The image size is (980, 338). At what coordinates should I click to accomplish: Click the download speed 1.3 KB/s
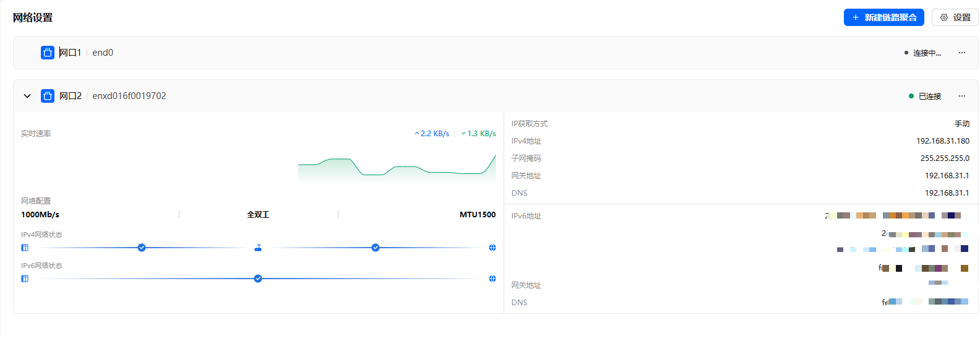(478, 134)
